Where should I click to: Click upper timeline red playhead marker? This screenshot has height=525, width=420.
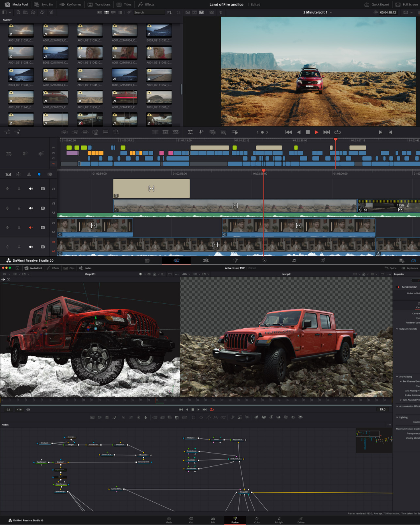335,139
